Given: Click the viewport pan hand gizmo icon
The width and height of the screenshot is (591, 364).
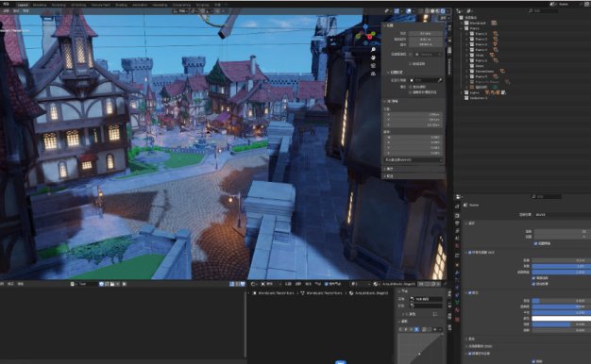Looking at the screenshot, I should pyautogui.click(x=373, y=58).
